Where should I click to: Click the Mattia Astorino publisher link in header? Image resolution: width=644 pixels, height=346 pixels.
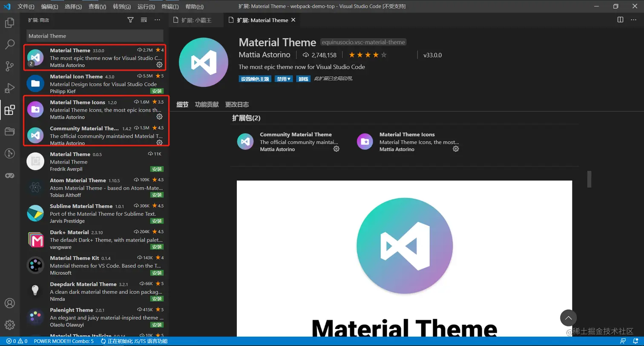pos(264,55)
